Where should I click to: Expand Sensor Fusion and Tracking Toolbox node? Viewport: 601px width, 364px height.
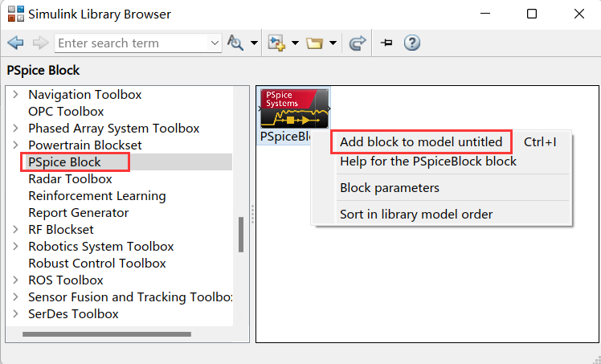(x=15, y=297)
